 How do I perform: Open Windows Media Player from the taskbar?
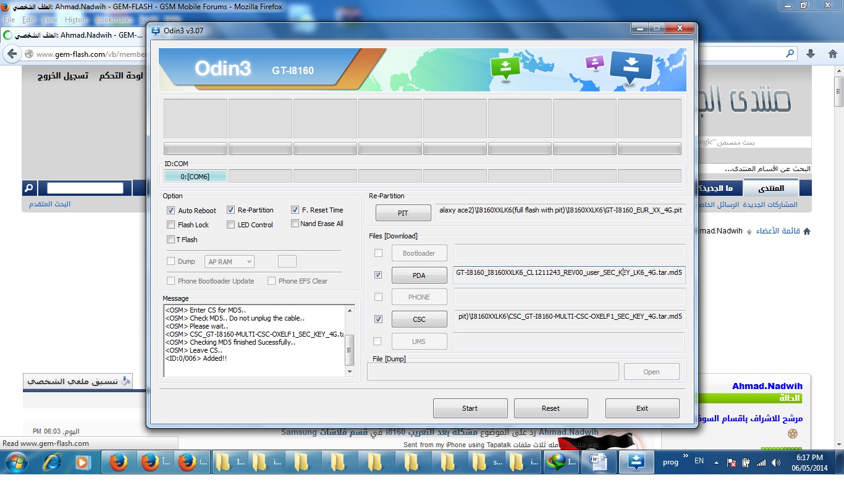point(82,462)
